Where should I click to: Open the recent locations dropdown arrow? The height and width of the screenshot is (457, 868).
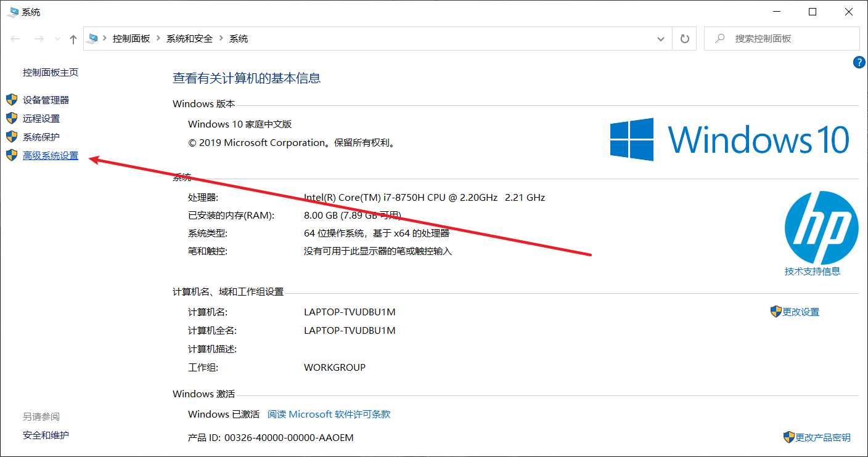[58, 39]
